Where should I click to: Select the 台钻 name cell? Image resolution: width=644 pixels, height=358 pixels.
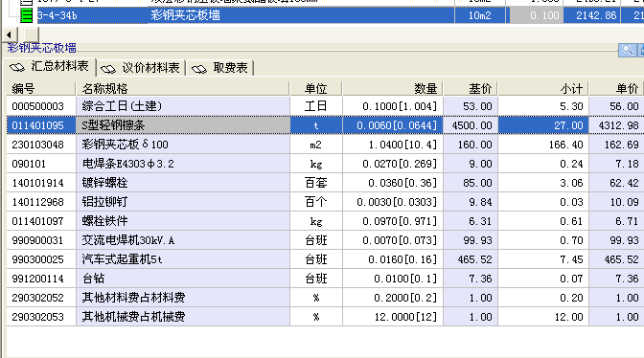pos(183,279)
